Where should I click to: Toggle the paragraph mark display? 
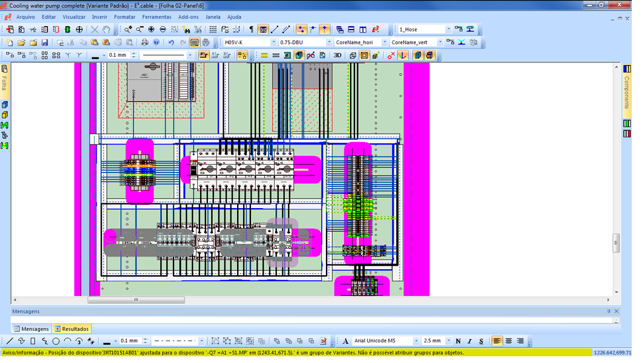(252, 29)
